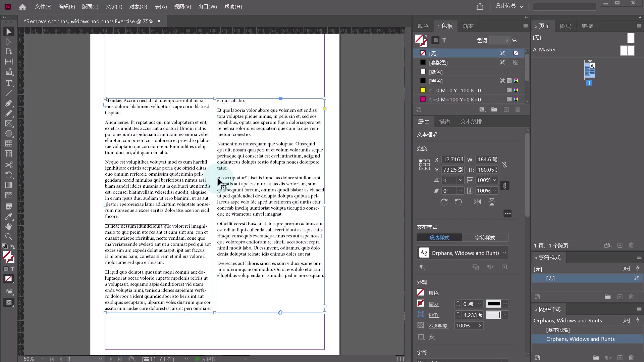Open the Orphans, Widows and Runts style dropdown

click(x=505, y=253)
